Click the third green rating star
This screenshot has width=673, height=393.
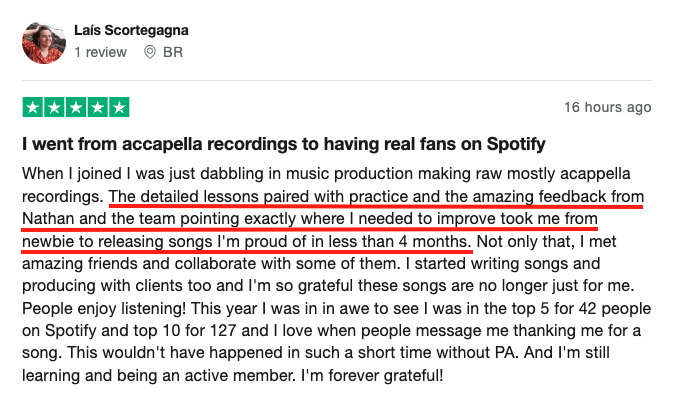click(x=76, y=107)
